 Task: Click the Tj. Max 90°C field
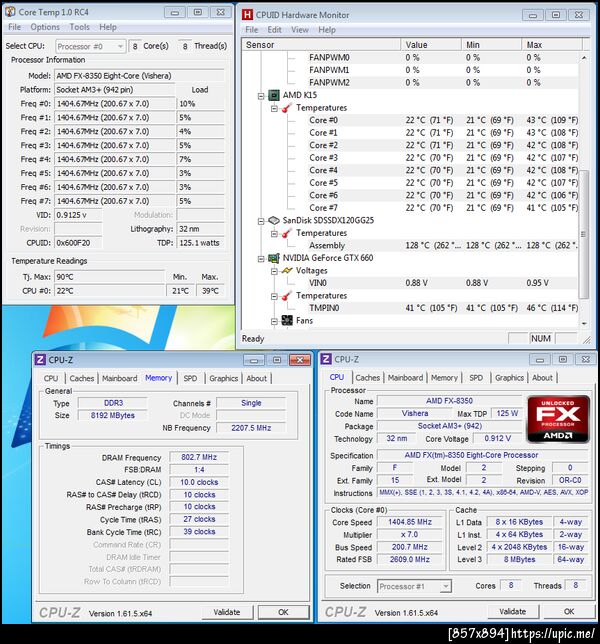point(110,277)
